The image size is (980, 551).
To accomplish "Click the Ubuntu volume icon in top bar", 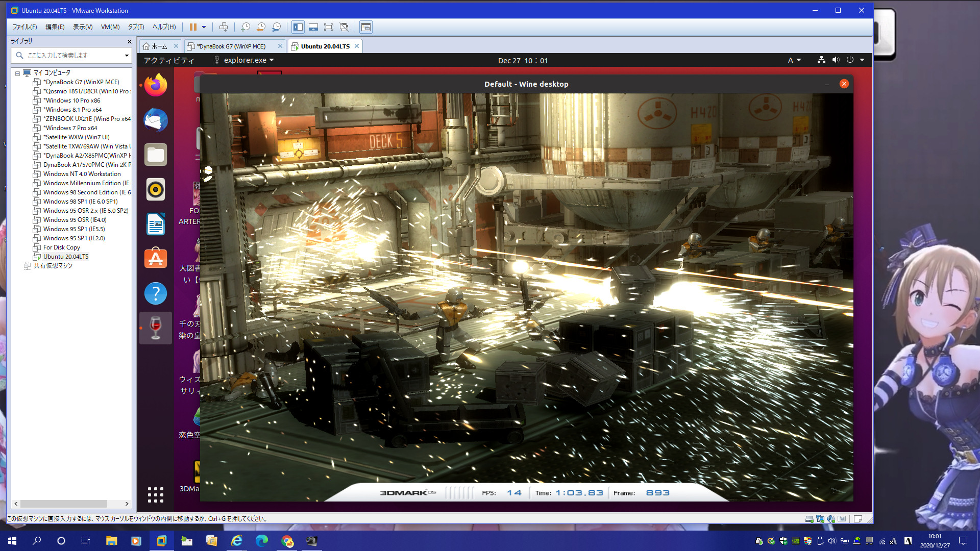I will (836, 60).
